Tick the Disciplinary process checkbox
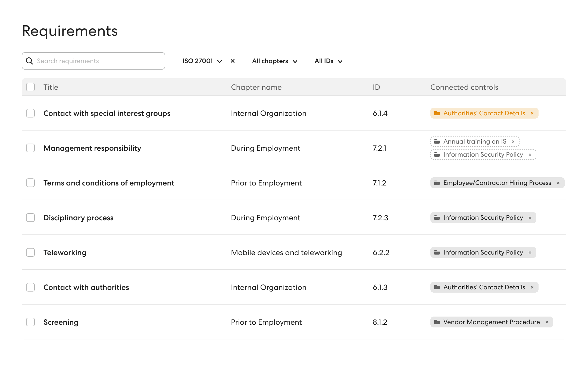Screen dimensions: 588x384 [30, 218]
